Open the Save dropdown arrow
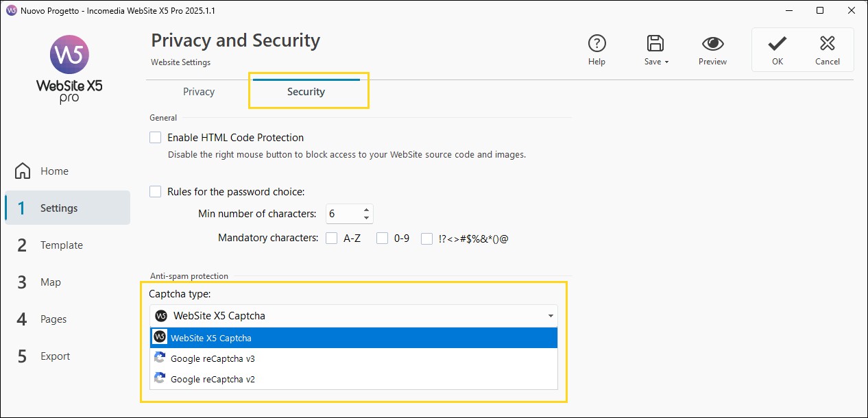The width and height of the screenshot is (868, 418). click(x=666, y=62)
